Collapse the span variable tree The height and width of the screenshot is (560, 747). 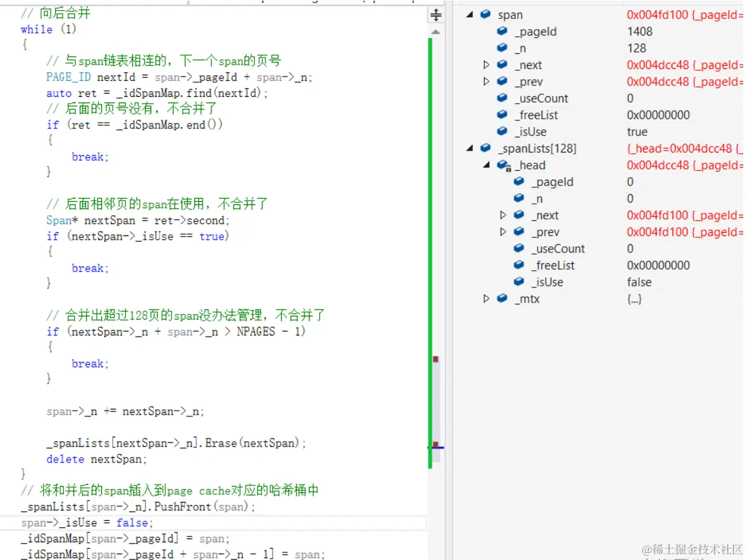[x=470, y=15]
